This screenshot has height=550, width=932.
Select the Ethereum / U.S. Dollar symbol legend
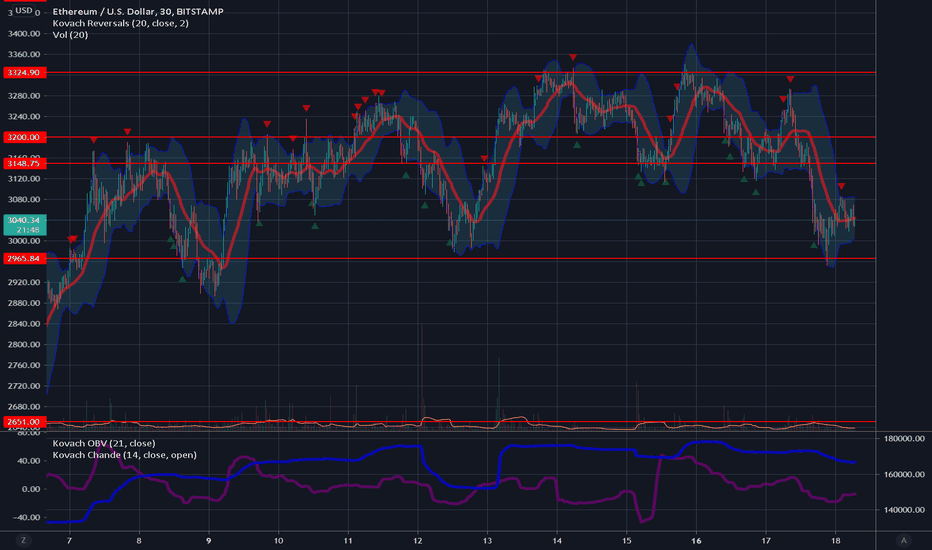(x=138, y=11)
